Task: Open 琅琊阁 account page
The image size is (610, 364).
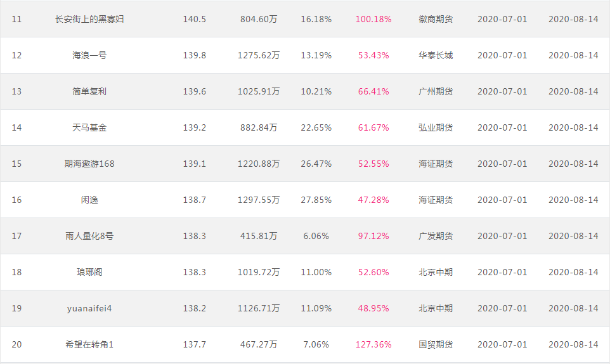Action: [89, 272]
